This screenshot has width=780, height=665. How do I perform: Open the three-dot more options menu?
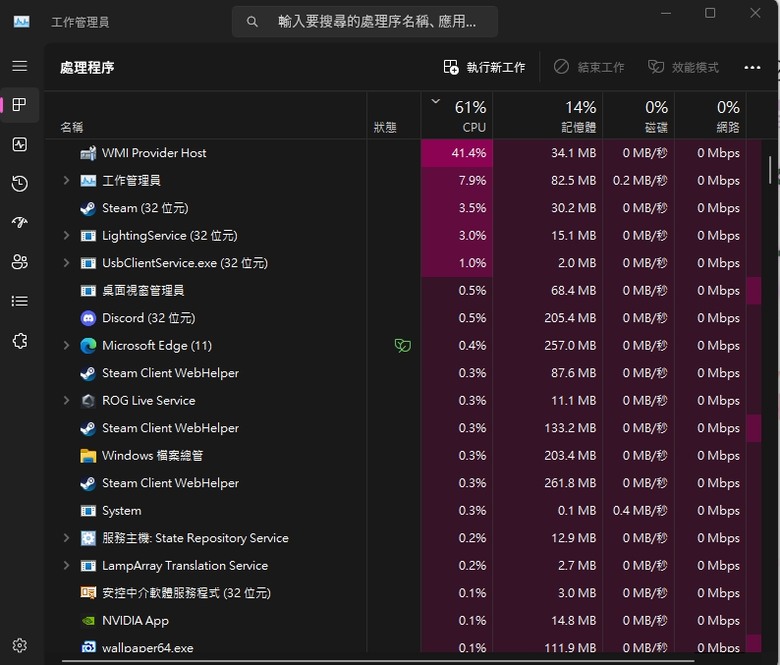pos(752,68)
